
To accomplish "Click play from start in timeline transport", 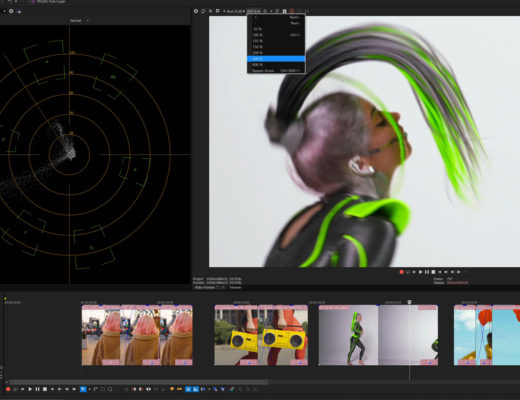I will click(x=23, y=389).
